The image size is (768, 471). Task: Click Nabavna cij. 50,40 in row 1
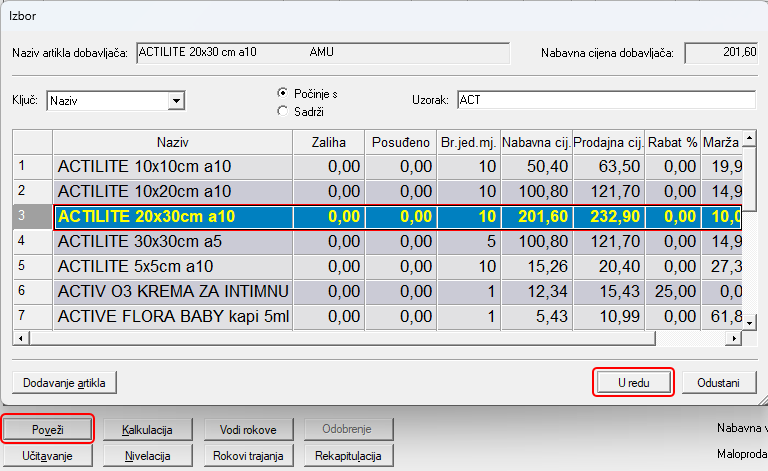pos(536,166)
